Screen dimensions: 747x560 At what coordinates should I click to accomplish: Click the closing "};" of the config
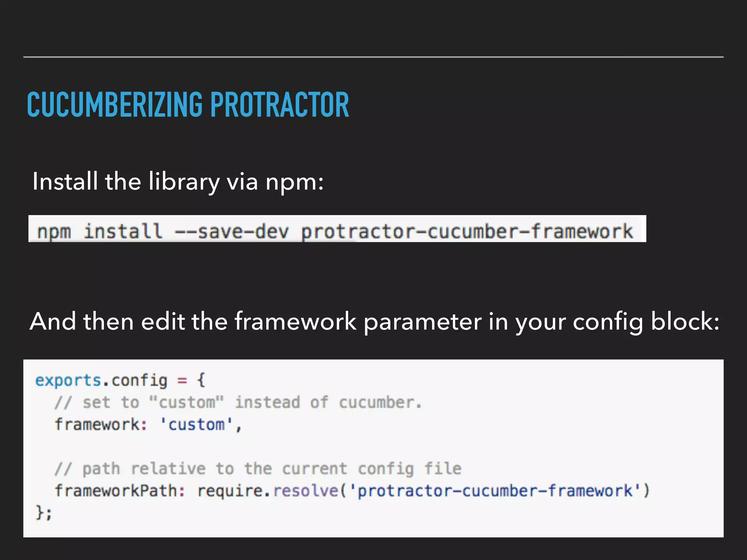(44, 513)
